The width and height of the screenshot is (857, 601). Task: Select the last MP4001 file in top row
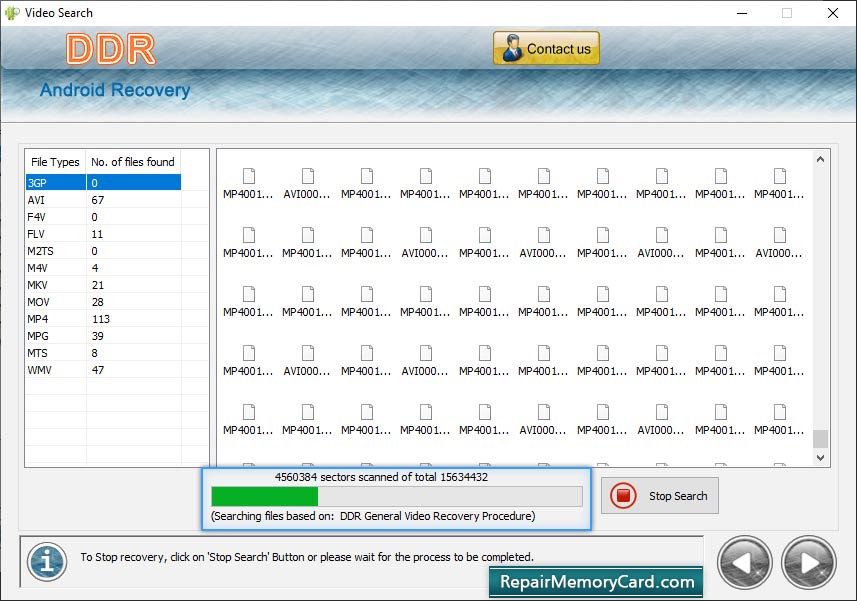coord(779,184)
